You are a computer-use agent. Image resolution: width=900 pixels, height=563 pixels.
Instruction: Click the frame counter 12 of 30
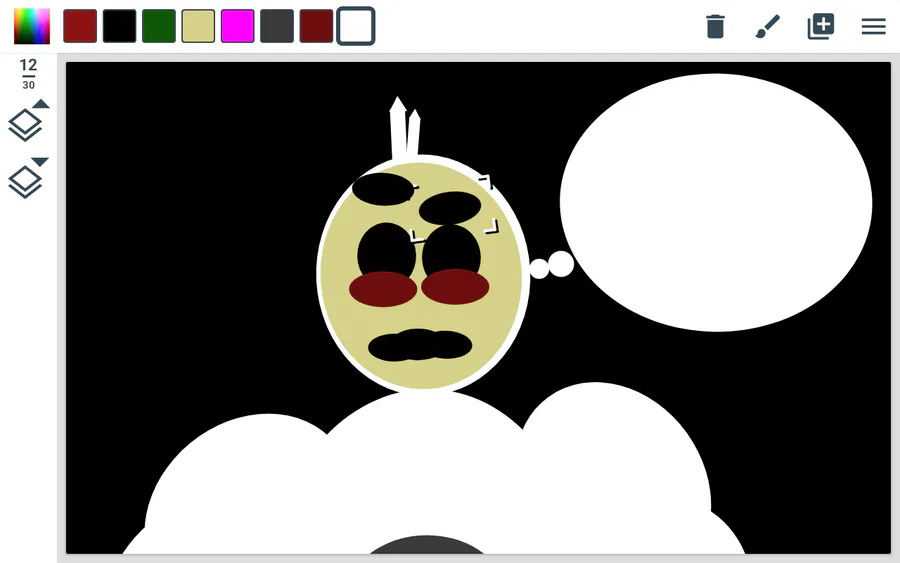[28, 74]
